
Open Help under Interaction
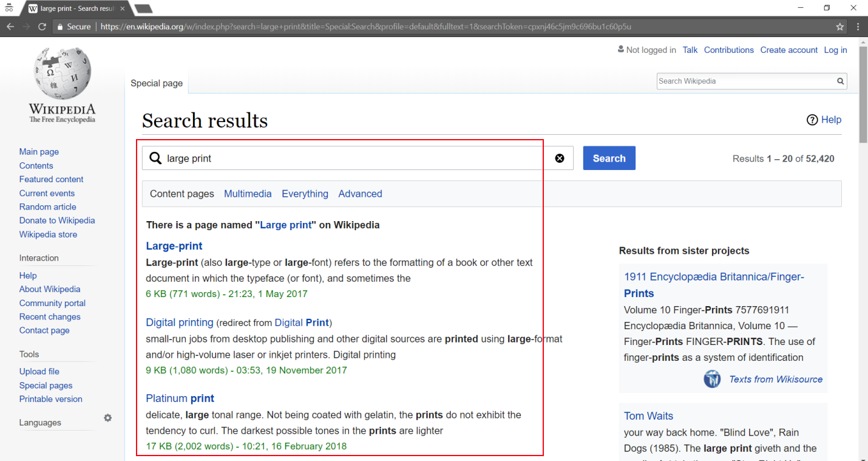click(x=28, y=276)
